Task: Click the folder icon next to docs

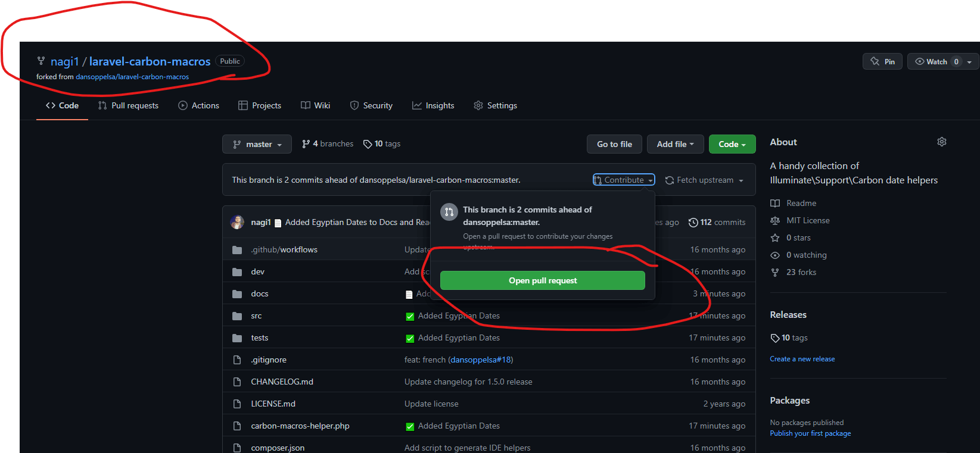Action: click(237, 293)
